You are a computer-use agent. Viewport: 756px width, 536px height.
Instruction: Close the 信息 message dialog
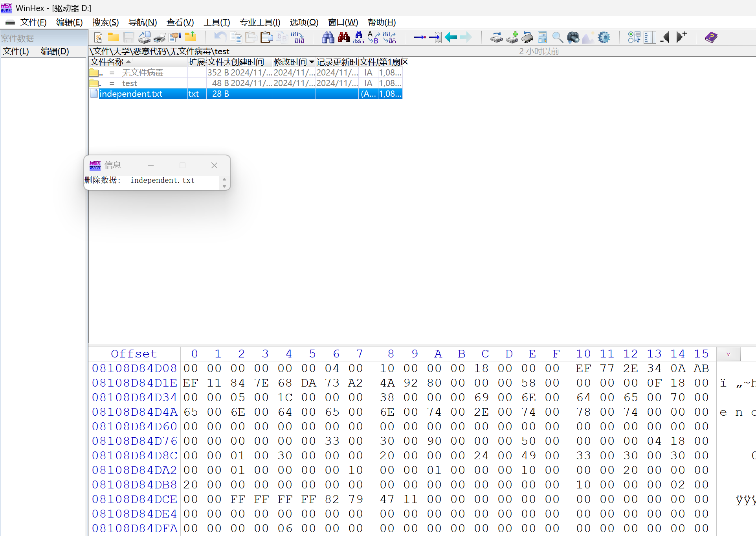point(214,166)
